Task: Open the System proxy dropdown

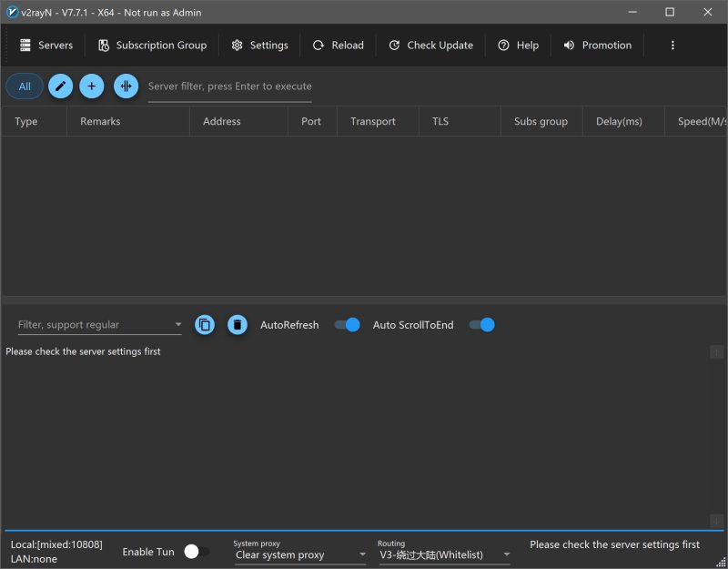Action: click(299, 554)
